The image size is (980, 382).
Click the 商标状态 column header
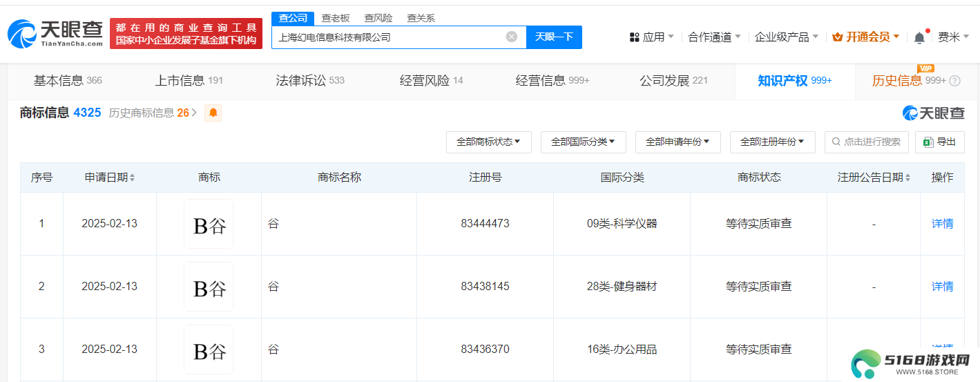coord(758,178)
